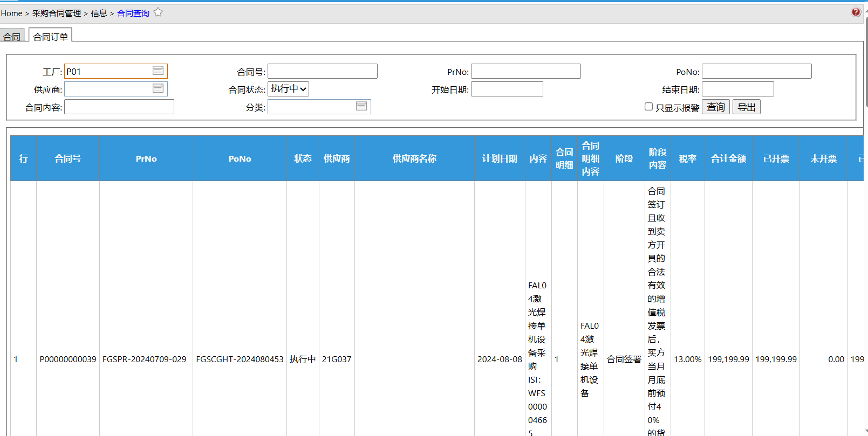Viewport: 868px width, 436px height.
Task: Click the 已开票 column header
Action: 776,158
